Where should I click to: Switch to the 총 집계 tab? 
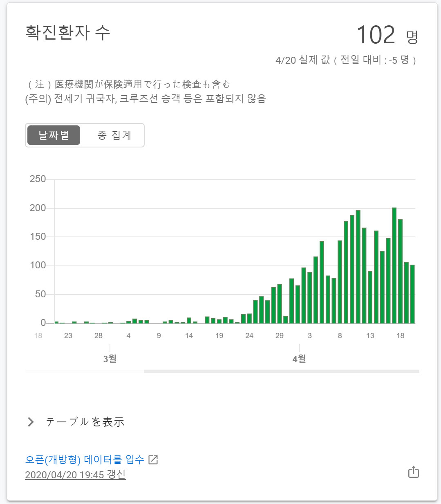click(114, 135)
